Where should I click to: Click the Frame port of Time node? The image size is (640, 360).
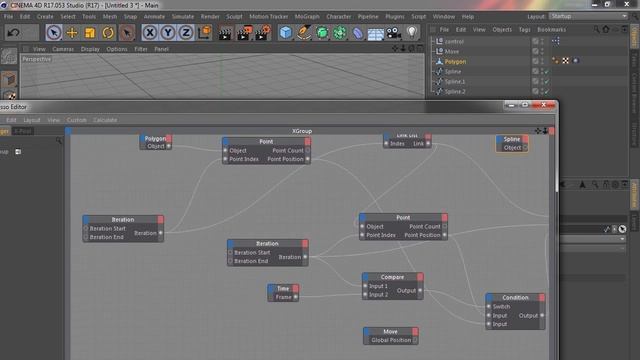click(x=296, y=297)
